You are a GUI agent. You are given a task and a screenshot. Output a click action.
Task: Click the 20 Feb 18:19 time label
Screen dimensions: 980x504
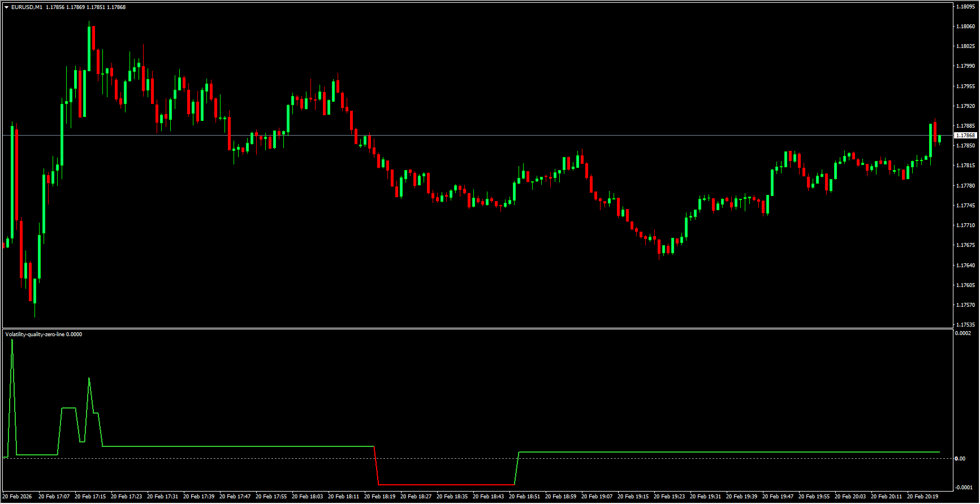(380, 497)
